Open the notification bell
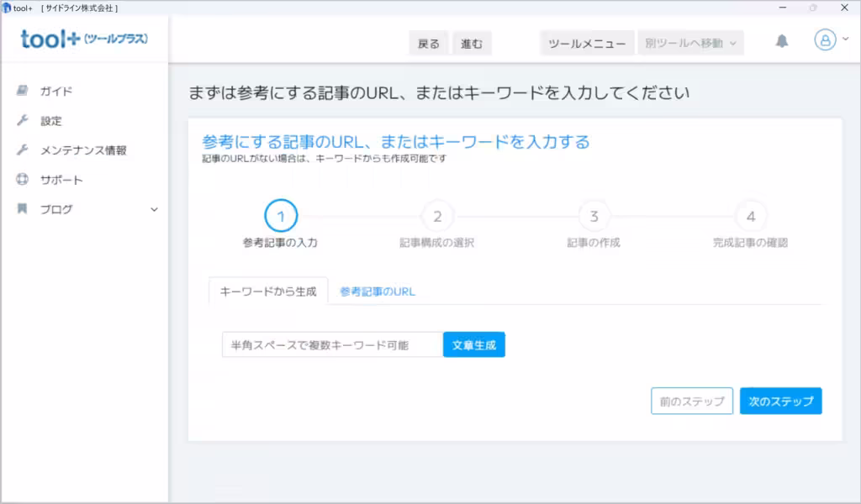The image size is (861, 504). point(781,39)
